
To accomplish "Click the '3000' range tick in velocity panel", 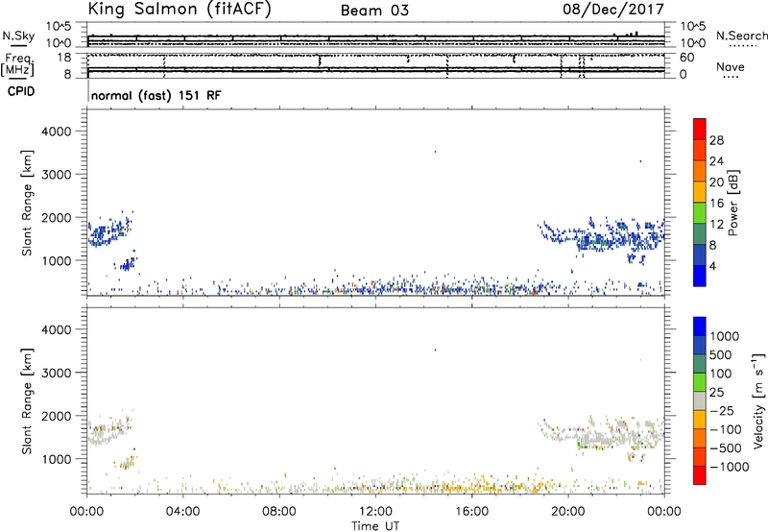I will pos(57,373).
